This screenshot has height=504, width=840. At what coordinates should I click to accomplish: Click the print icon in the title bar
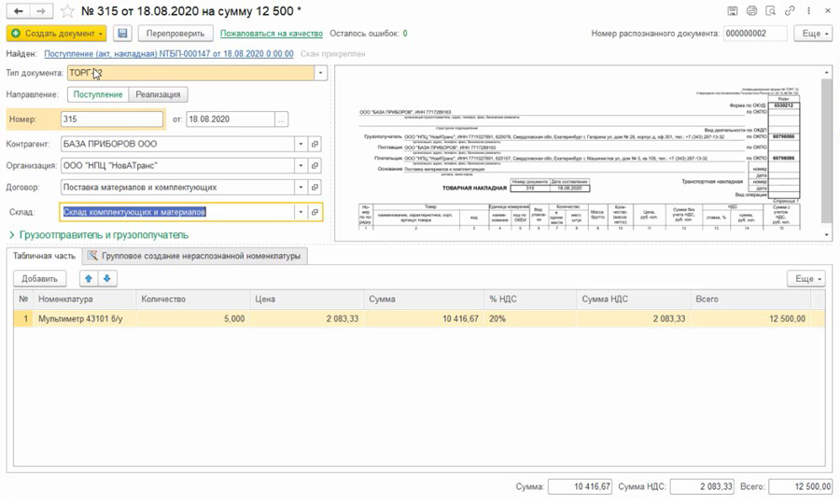pyautogui.click(x=750, y=11)
